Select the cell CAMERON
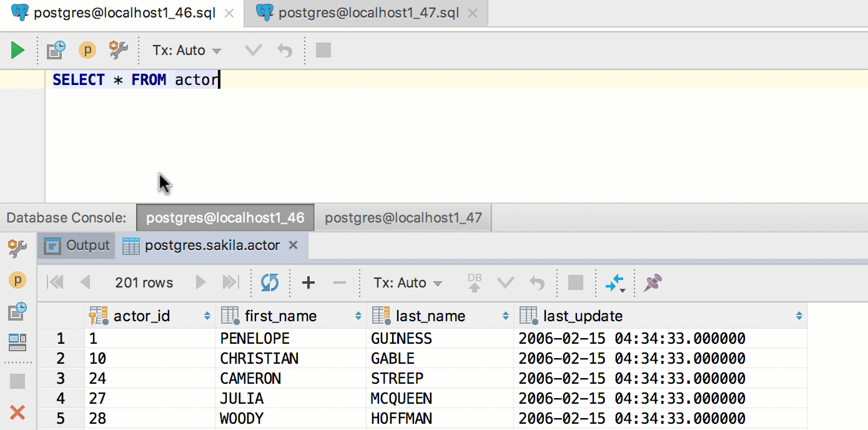This screenshot has height=430, width=868. pyautogui.click(x=291, y=378)
